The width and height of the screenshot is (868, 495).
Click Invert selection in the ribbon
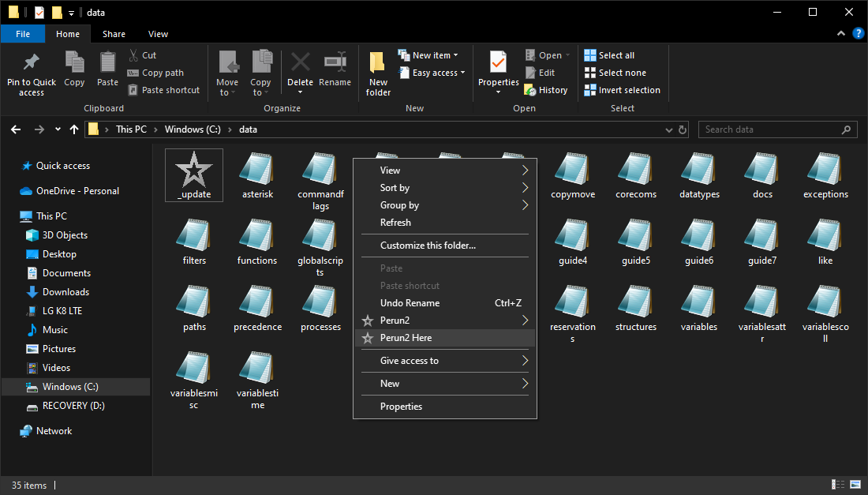[623, 90]
